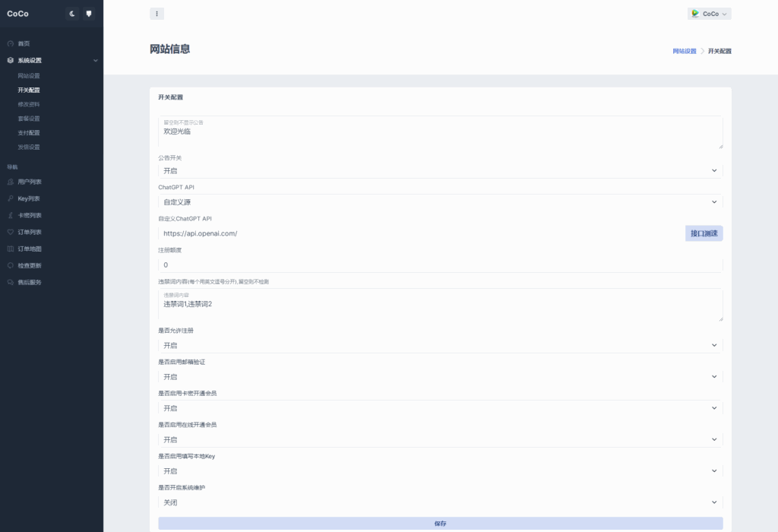Collapse the 系统设置 sidebar section

pyautogui.click(x=95, y=60)
